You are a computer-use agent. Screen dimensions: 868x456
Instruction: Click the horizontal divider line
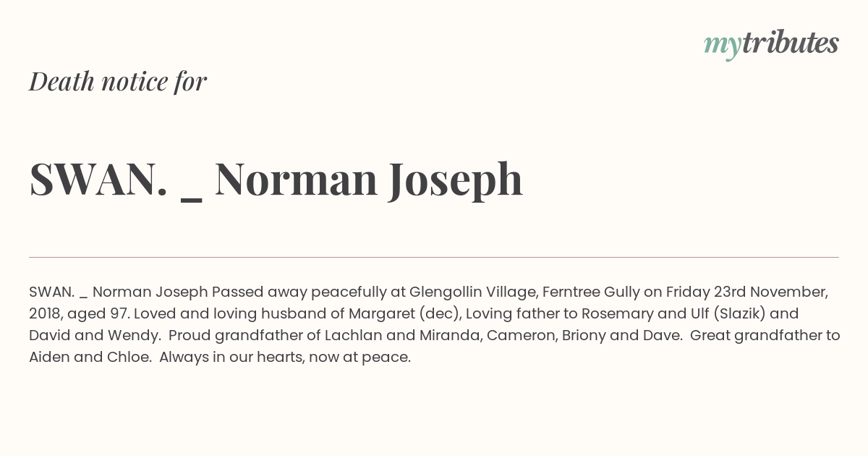[434, 257]
